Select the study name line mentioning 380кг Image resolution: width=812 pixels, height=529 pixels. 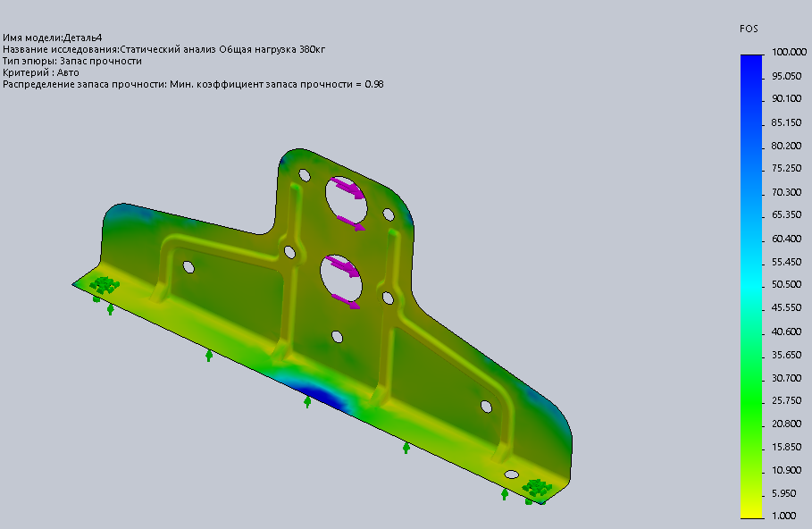click(163, 50)
